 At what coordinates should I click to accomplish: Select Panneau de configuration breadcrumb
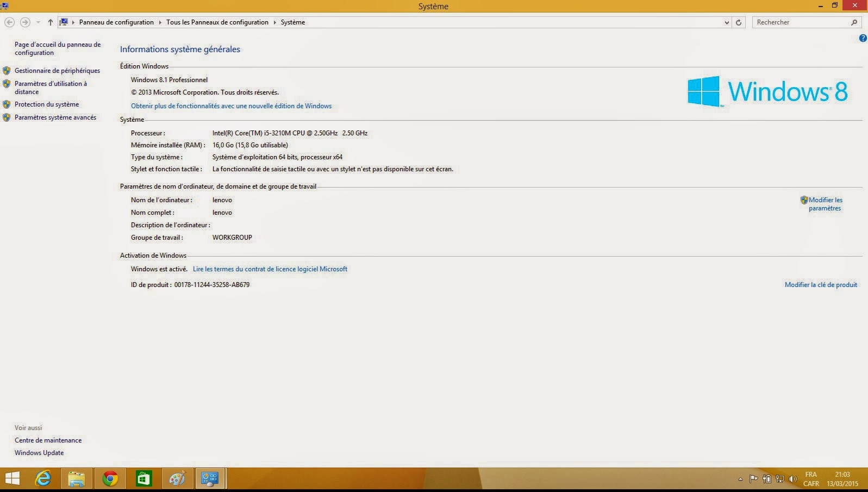pyautogui.click(x=116, y=22)
